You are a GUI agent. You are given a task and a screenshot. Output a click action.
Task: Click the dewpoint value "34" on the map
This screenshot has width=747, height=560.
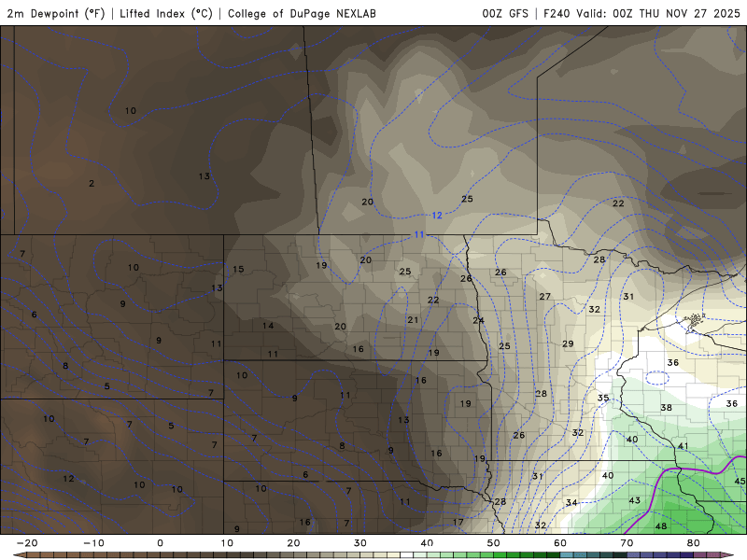pyautogui.click(x=571, y=502)
